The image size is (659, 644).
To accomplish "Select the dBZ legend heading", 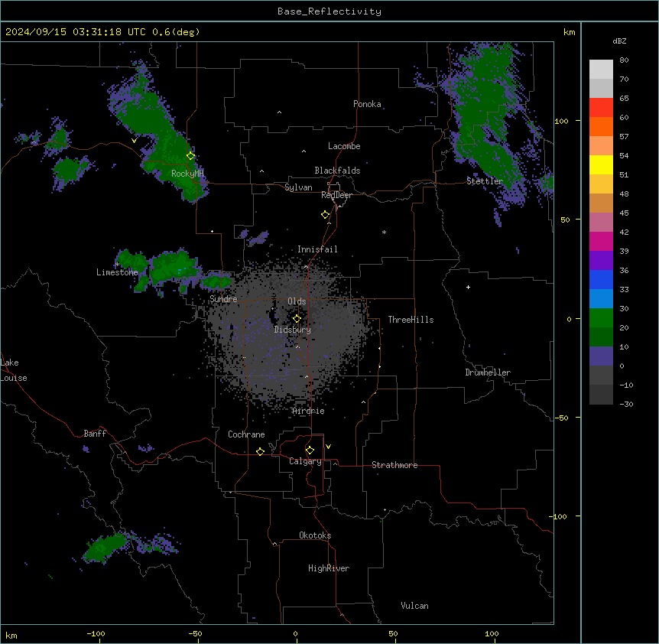I will 619,41.
